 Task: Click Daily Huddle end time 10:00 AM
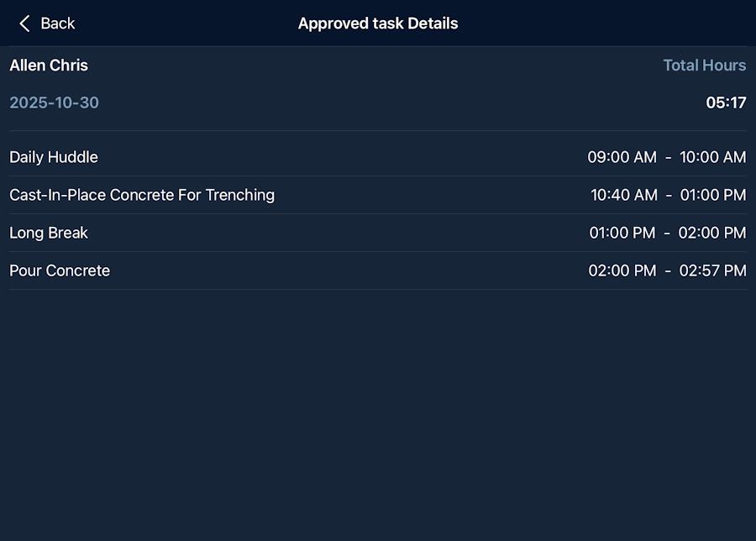pyautogui.click(x=712, y=157)
